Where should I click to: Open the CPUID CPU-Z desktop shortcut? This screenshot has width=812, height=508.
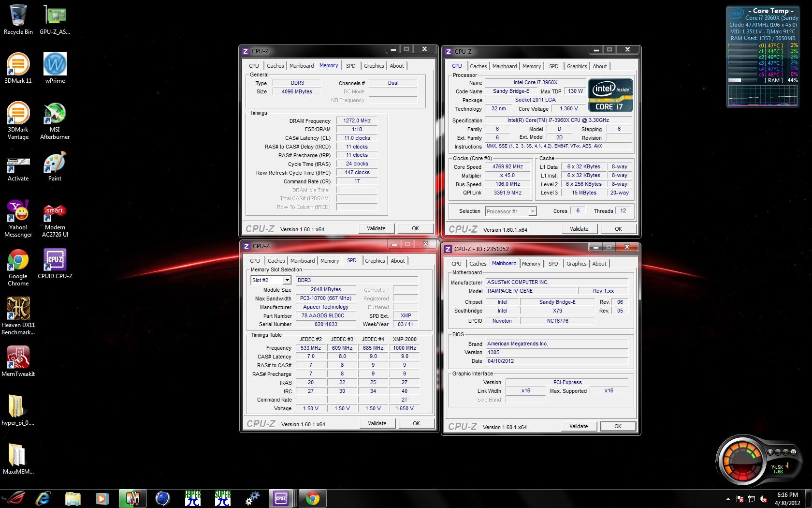coord(55,264)
